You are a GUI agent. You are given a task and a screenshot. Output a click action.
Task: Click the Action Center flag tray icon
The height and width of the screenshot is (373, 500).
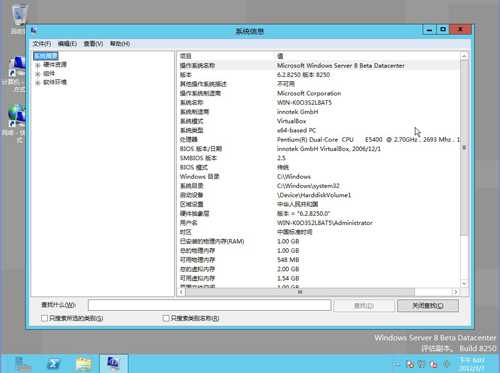coord(410,364)
